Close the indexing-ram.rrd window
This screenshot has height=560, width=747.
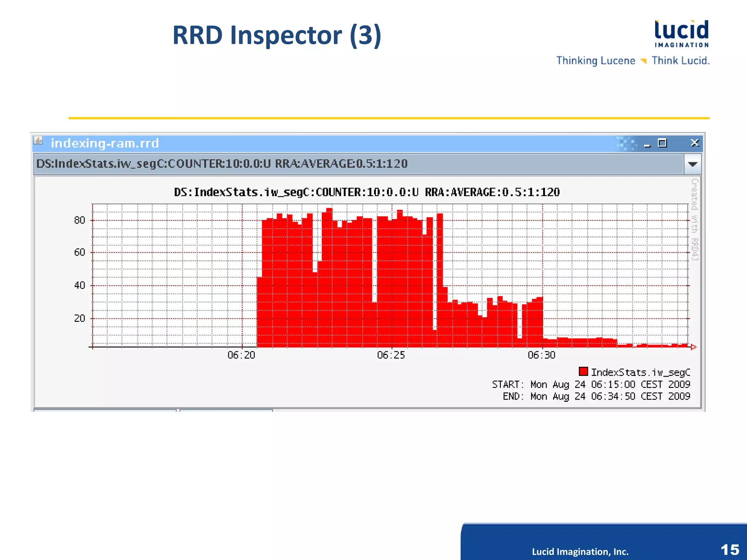click(x=695, y=143)
